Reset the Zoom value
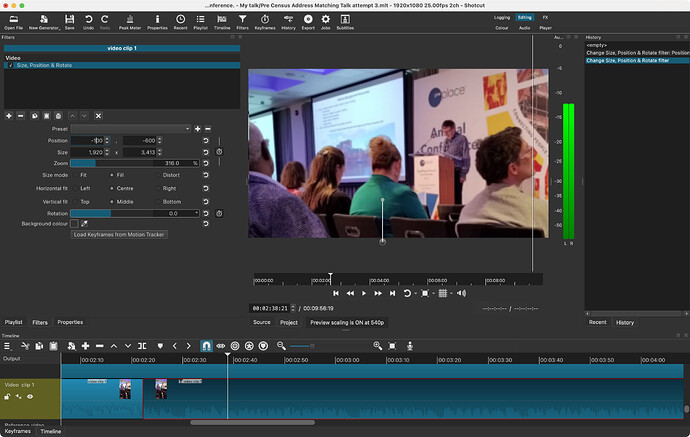690x437 pixels. click(x=206, y=163)
